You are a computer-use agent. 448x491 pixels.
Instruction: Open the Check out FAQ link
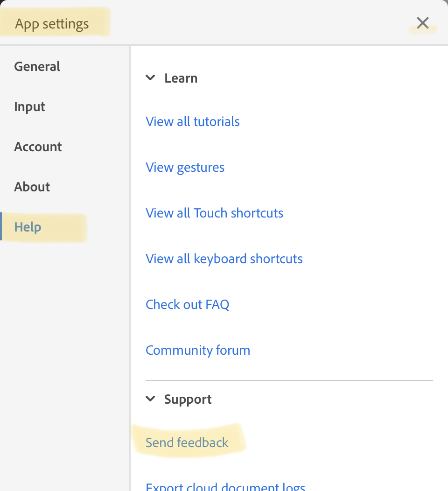click(187, 304)
